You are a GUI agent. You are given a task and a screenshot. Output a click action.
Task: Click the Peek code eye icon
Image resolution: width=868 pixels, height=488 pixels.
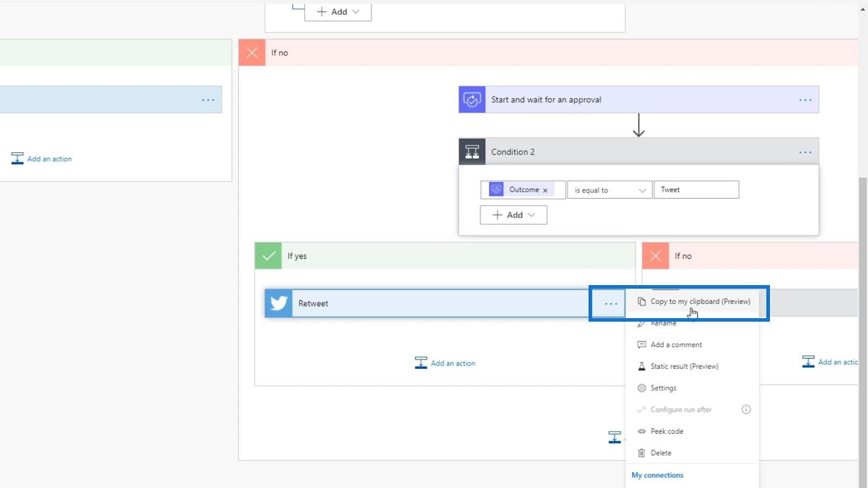point(642,432)
